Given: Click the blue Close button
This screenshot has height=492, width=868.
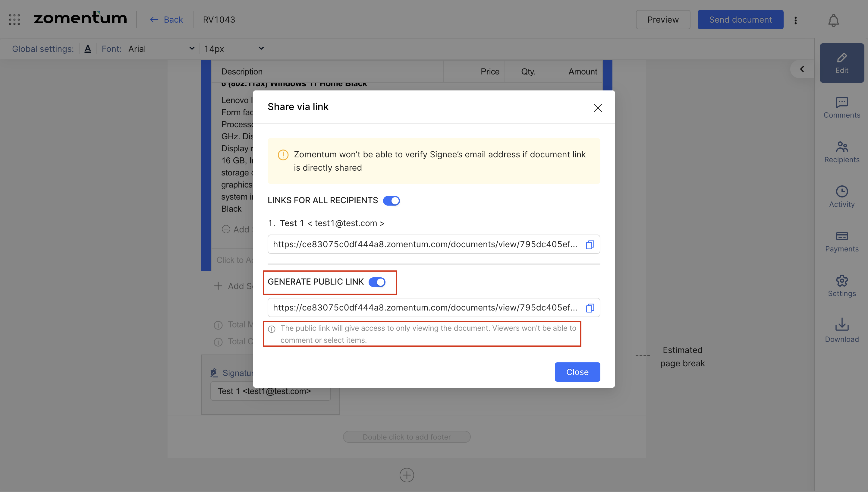Looking at the screenshot, I should pos(577,372).
